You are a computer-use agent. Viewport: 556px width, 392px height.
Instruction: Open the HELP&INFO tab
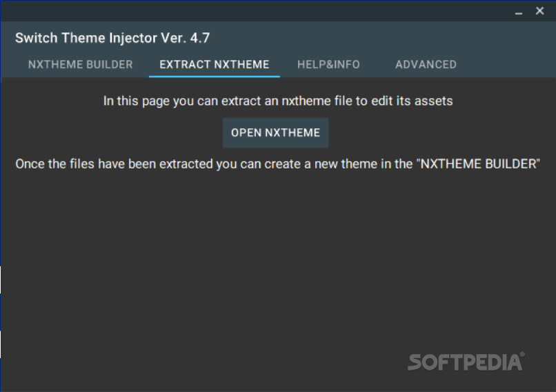pyautogui.click(x=329, y=65)
